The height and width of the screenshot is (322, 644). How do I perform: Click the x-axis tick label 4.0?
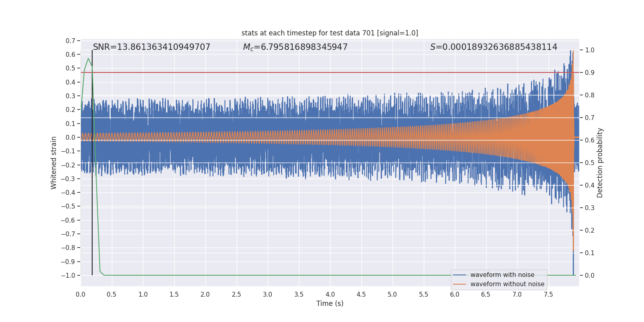[x=330, y=295]
